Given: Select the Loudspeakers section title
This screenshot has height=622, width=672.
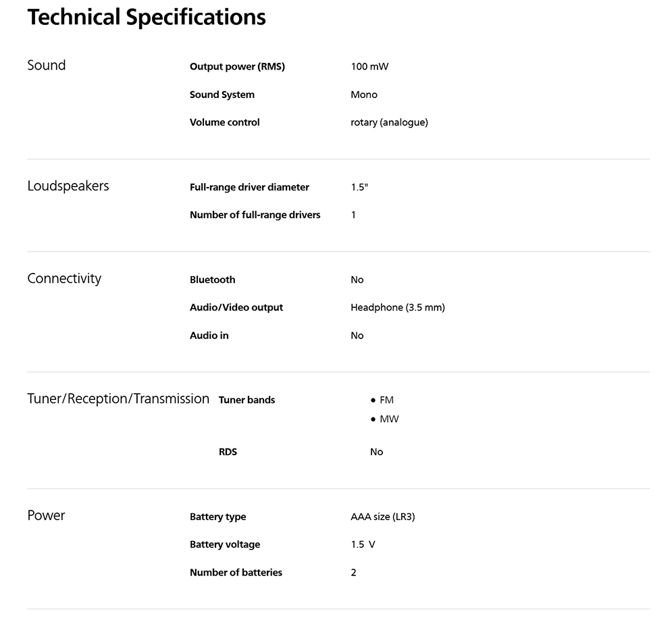Looking at the screenshot, I should 68,186.
